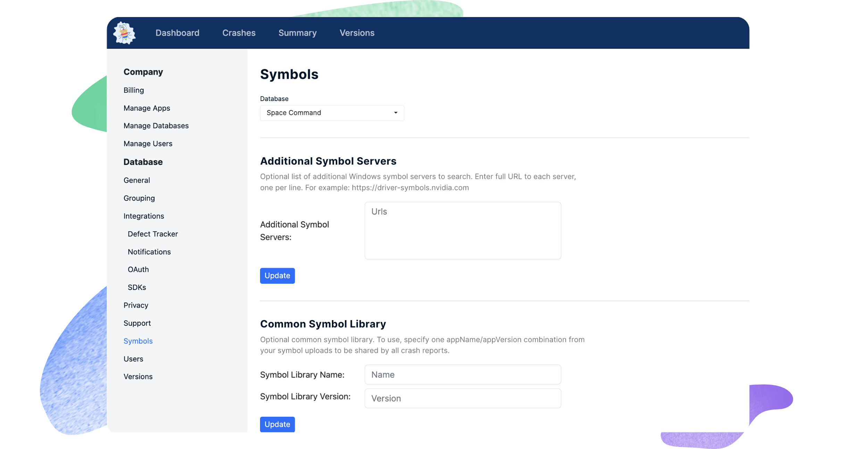This screenshot has height=449, width=868.
Task: Click the Integrations expander in sidebar
Action: (144, 215)
